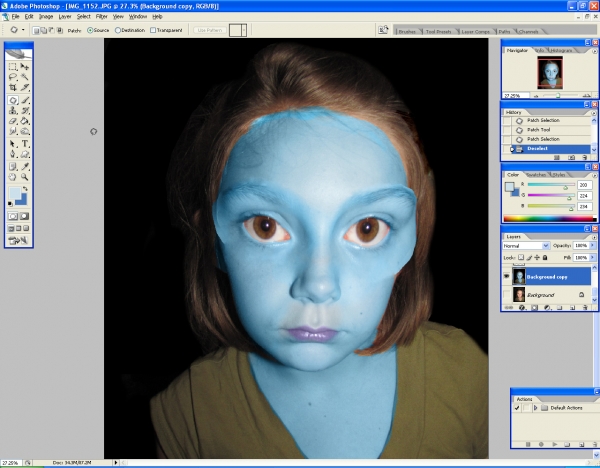
Task: Select the Pen tool
Action: coord(13,154)
